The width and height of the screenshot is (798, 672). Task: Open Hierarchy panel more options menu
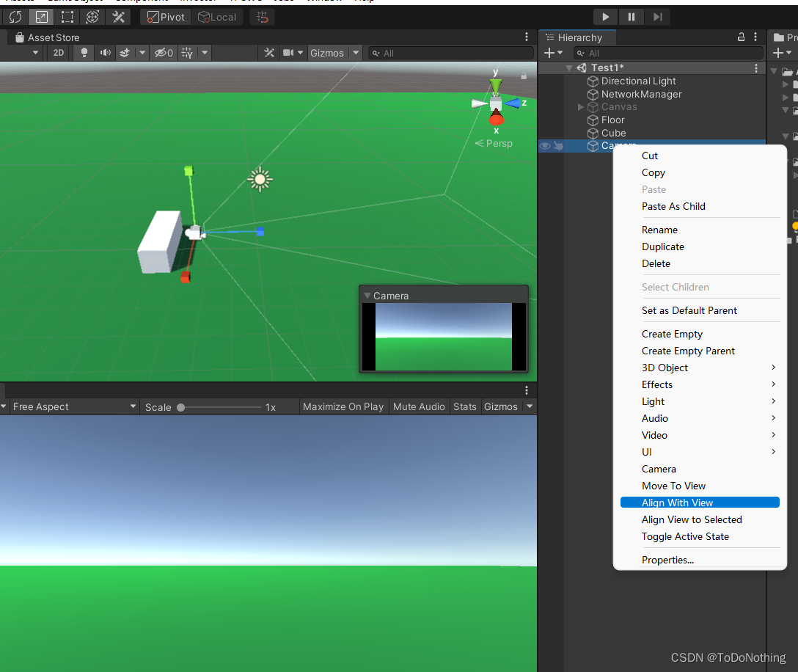point(755,37)
